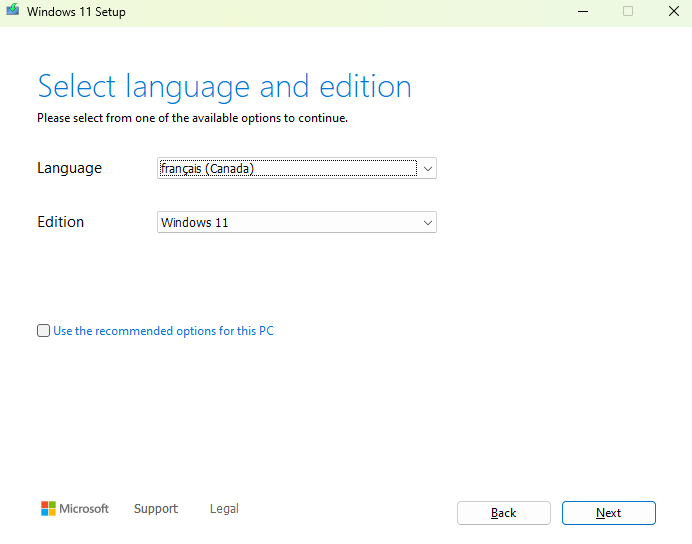Open the Support link
Viewport: 692px width, 544px height.
[155, 509]
